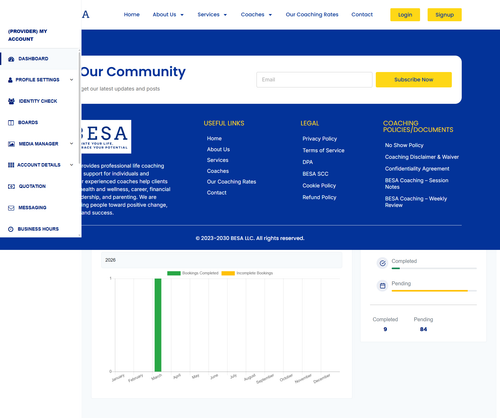The image size is (500, 418).
Task: Click the Business Hours clock icon
Action: [x=11, y=229]
